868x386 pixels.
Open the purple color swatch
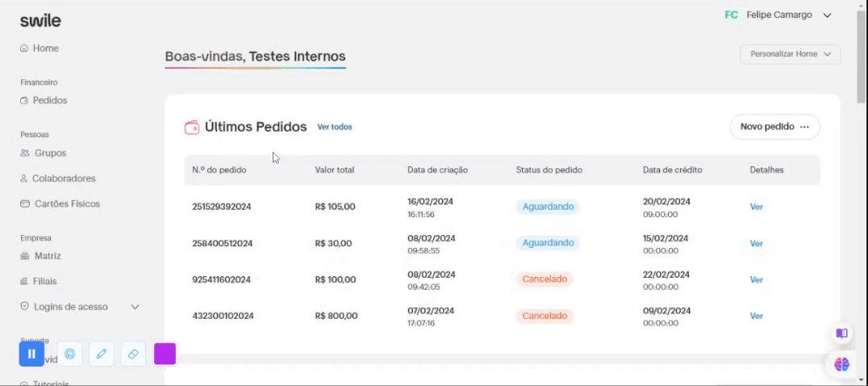(165, 354)
